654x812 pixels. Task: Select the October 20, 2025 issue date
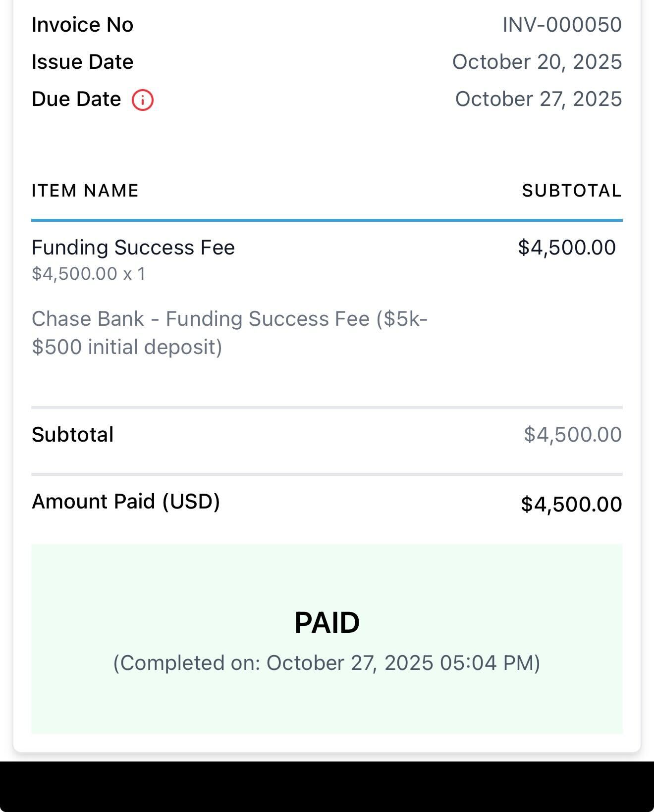click(537, 62)
